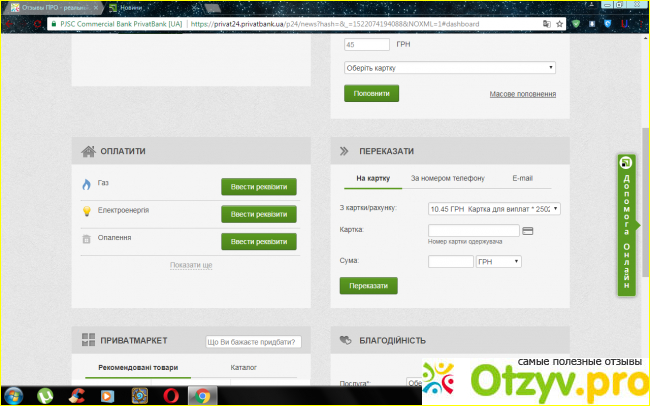Click the card icon beside the Картка field
Viewport: 650px width, 406px height.
528,231
